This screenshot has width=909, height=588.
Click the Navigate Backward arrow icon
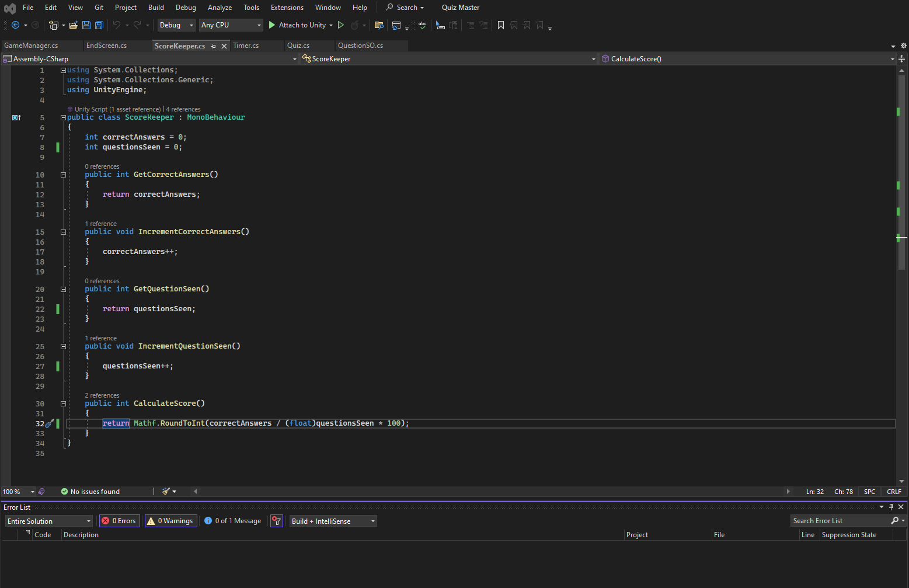click(16, 25)
